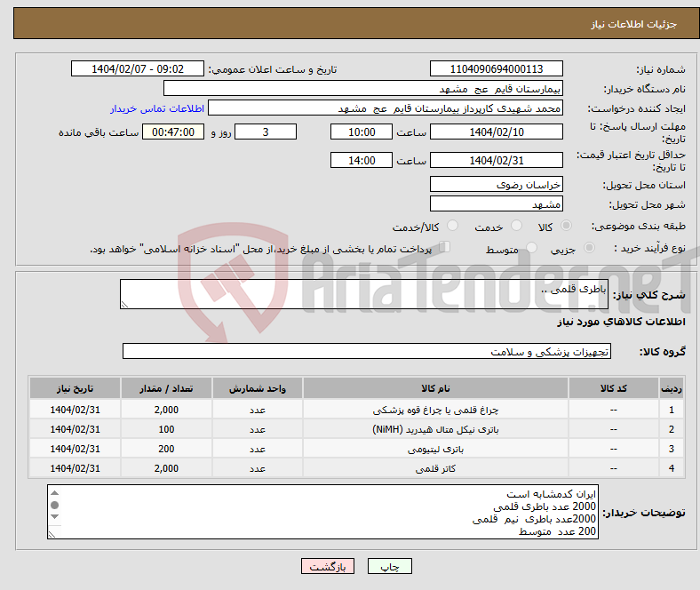The width and height of the screenshot is (700, 590).
Task: Click resize grip of description textarea
Action: [124, 304]
